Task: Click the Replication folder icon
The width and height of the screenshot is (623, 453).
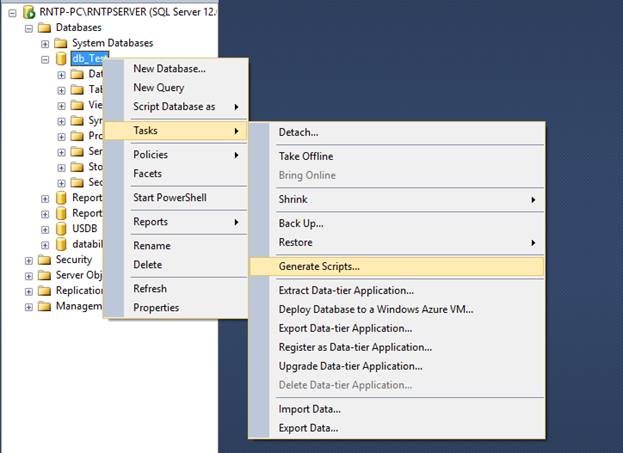Action: (44, 291)
